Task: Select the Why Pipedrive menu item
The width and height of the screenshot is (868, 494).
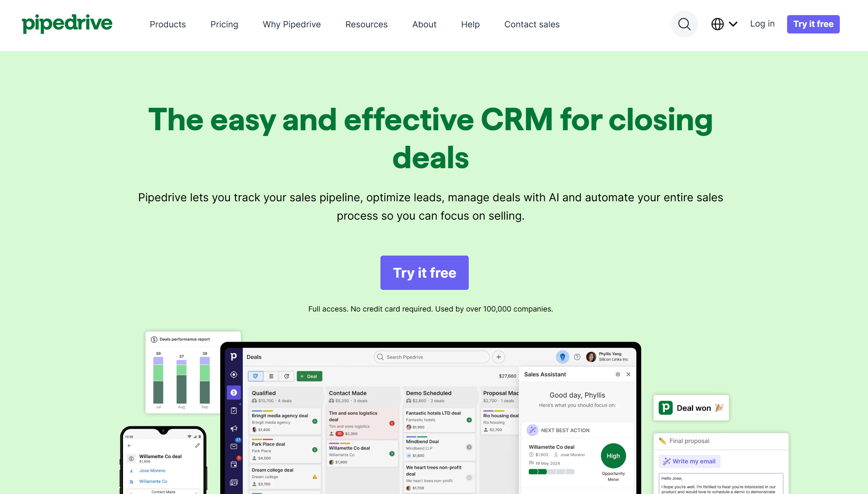Action: click(x=291, y=24)
